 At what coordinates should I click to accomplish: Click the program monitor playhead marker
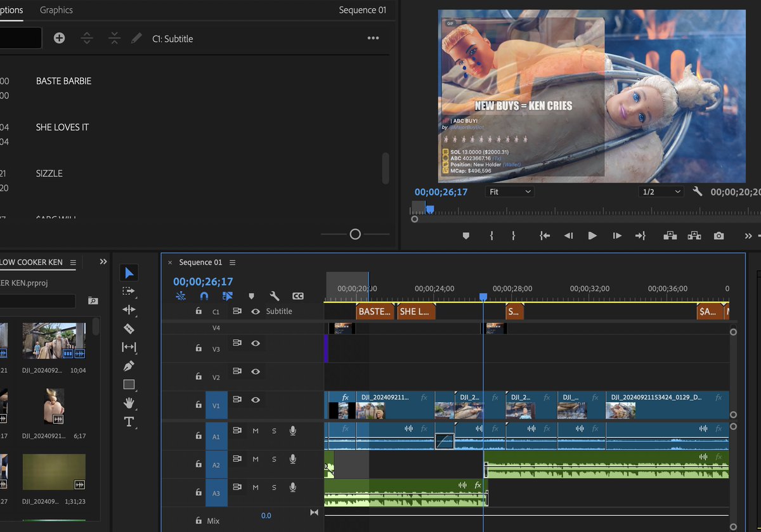tap(429, 209)
